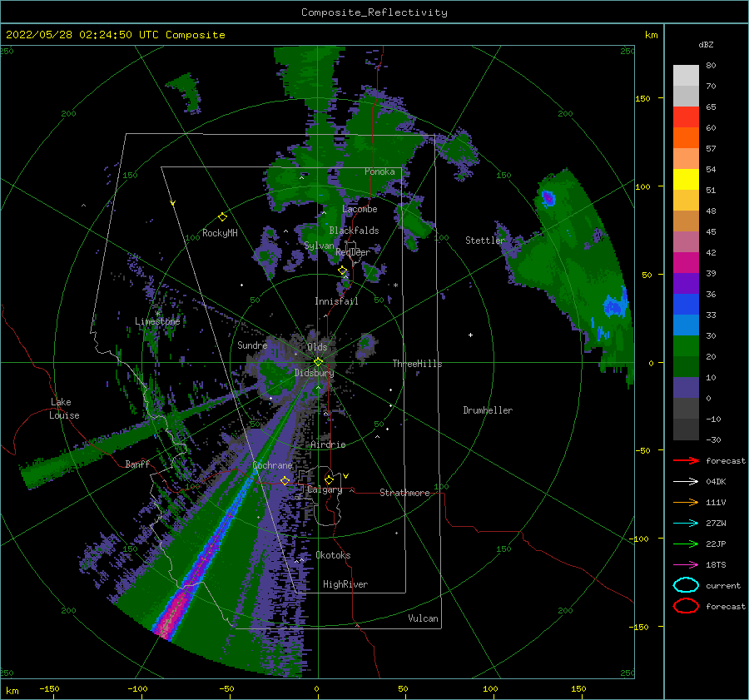Click the RockyMH label
This screenshot has width=749, height=700.
coord(220,233)
